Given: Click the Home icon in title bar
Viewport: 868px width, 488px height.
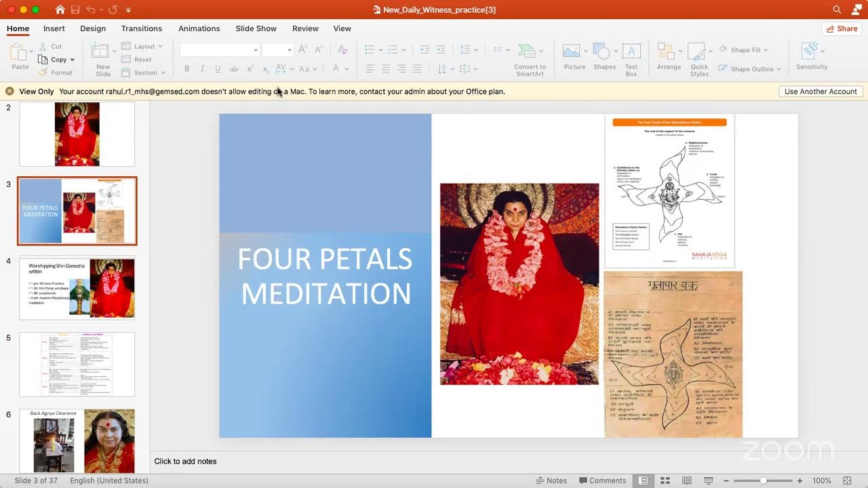Looking at the screenshot, I should pyautogui.click(x=60, y=9).
